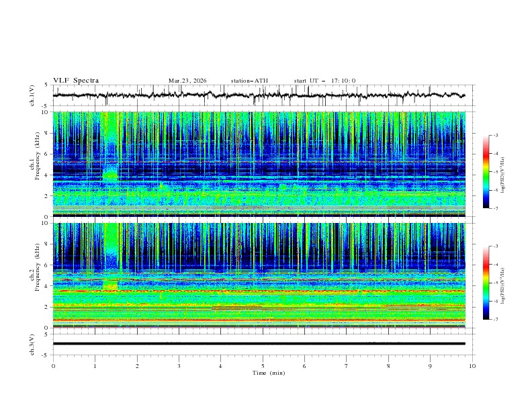Click the 'station=ATH' label
532x411 pixels.
(249, 81)
